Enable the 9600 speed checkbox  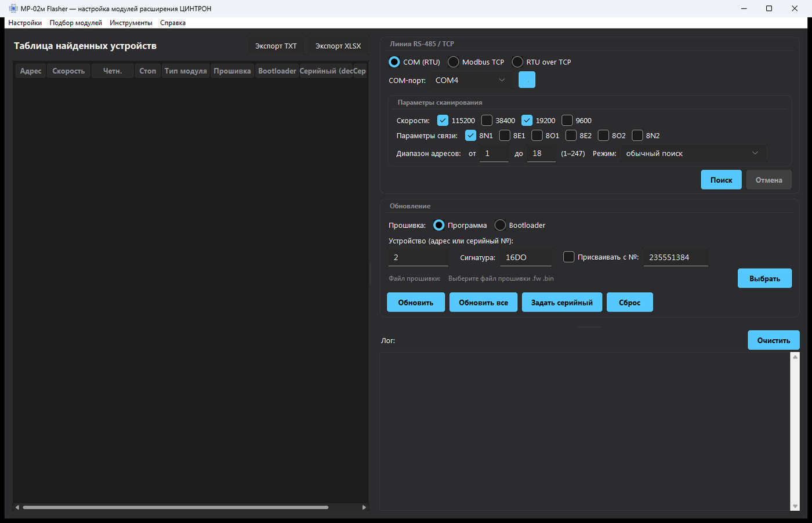pyautogui.click(x=567, y=121)
